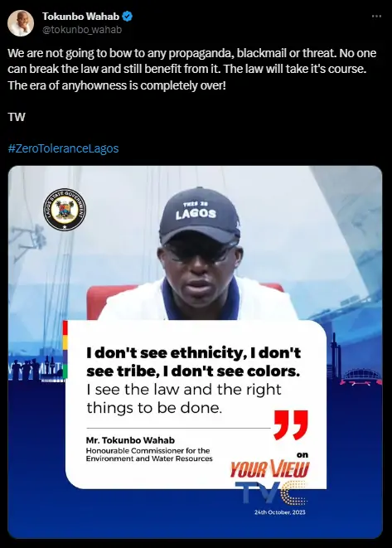392x548 pixels.
Task: Click the Lagos State Government seal
Action: click(65, 210)
